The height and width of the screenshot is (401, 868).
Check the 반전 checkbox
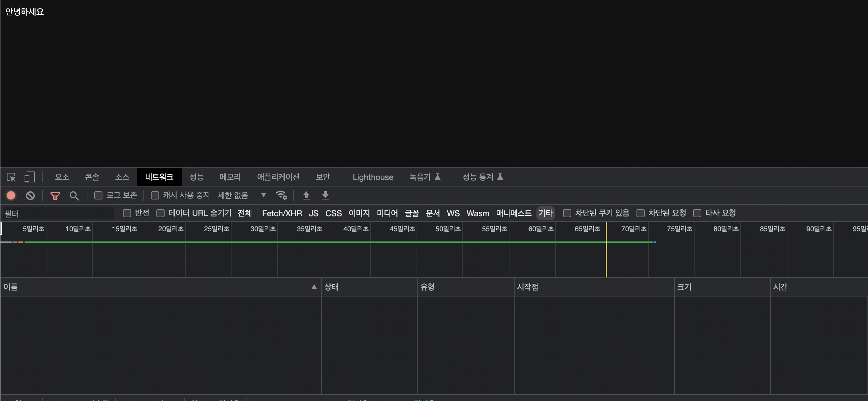[127, 213]
